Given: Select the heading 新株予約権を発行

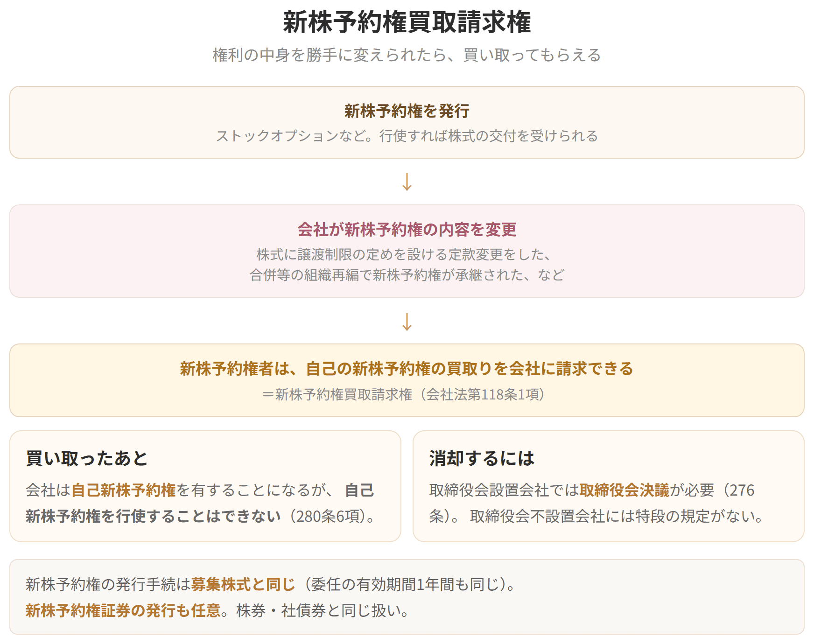Looking at the screenshot, I should pos(407,111).
